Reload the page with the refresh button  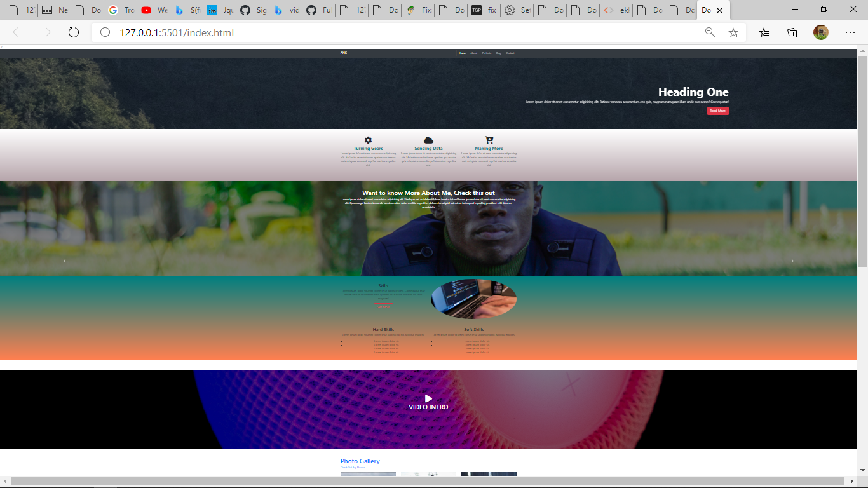pos(74,32)
